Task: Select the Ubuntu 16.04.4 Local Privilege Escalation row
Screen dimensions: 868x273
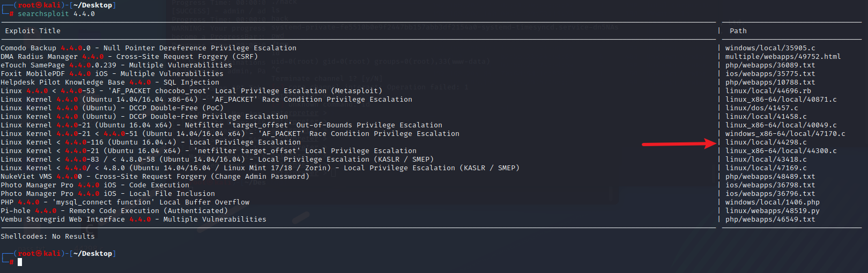Action: [x=151, y=142]
